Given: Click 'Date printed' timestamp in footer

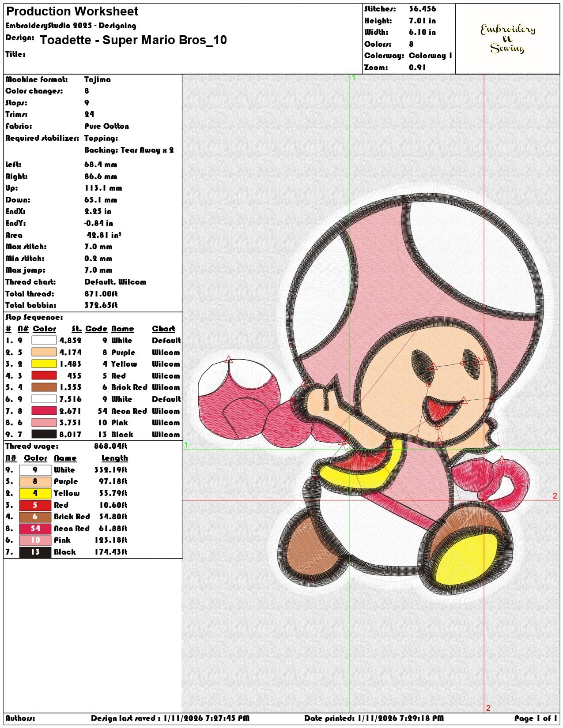Looking at the screenshot, I should (x=374, y=718).
